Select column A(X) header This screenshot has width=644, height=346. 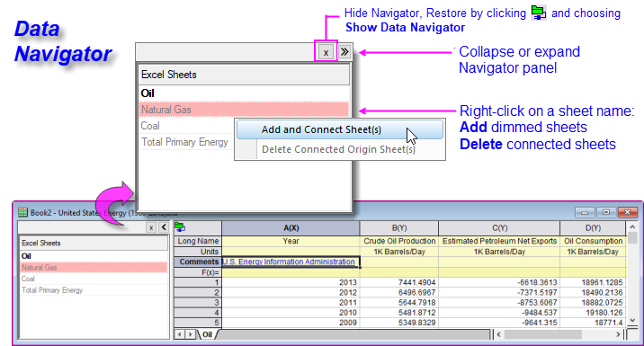[291, 227]
